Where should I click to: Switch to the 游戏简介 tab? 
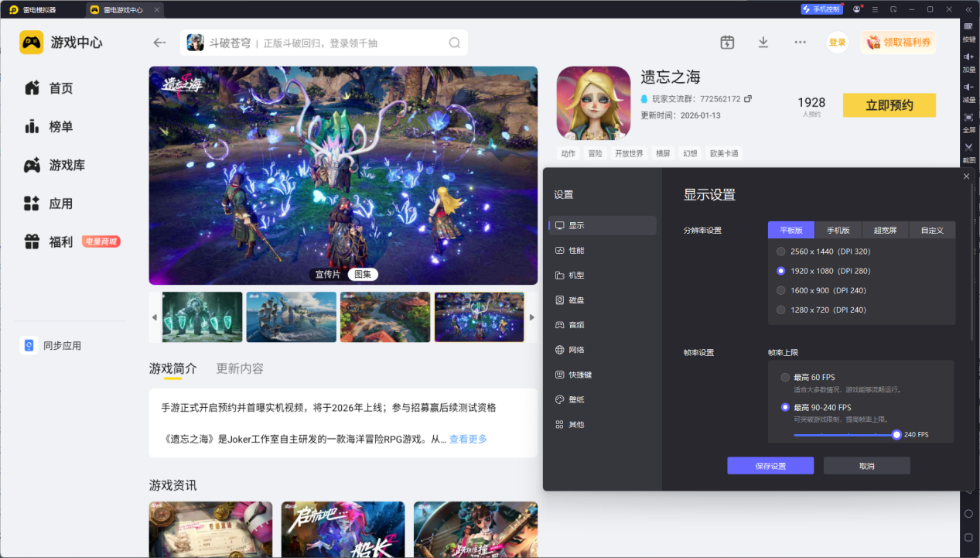click(172, 368)
